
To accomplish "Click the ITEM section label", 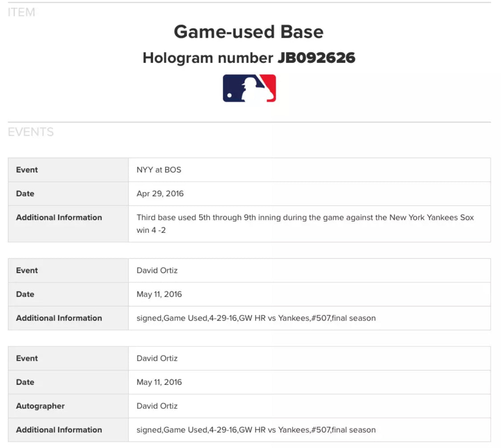I will tap(21, 12).
